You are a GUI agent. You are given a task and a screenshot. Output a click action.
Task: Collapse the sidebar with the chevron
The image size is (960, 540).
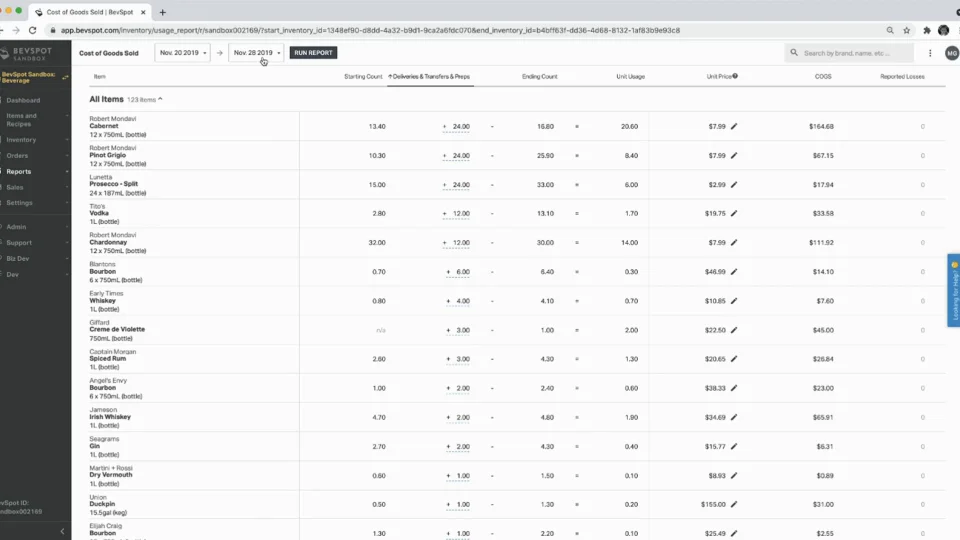coord(62,531)
